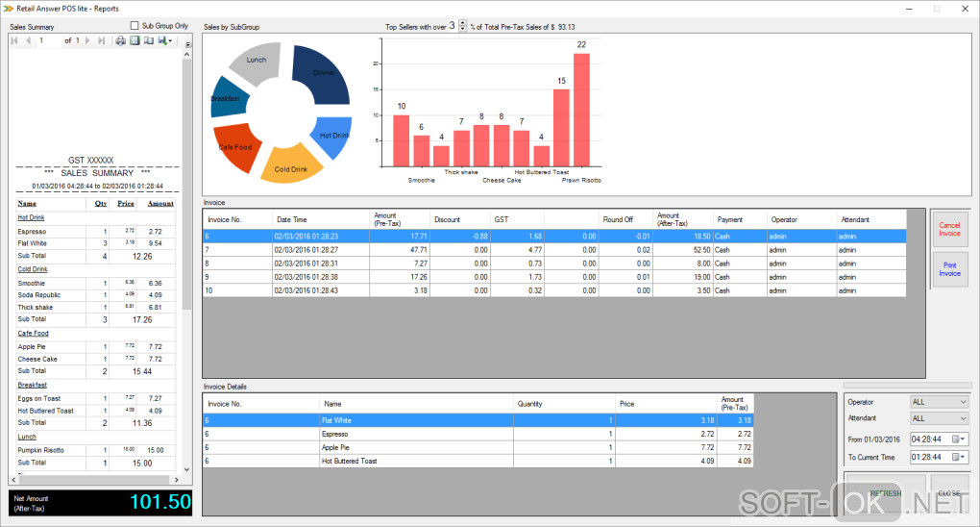This screenshot has width=980, height=527.
Task: Select Hot Buttered Toast row in Invoice Details
Action: pos(478,461)
